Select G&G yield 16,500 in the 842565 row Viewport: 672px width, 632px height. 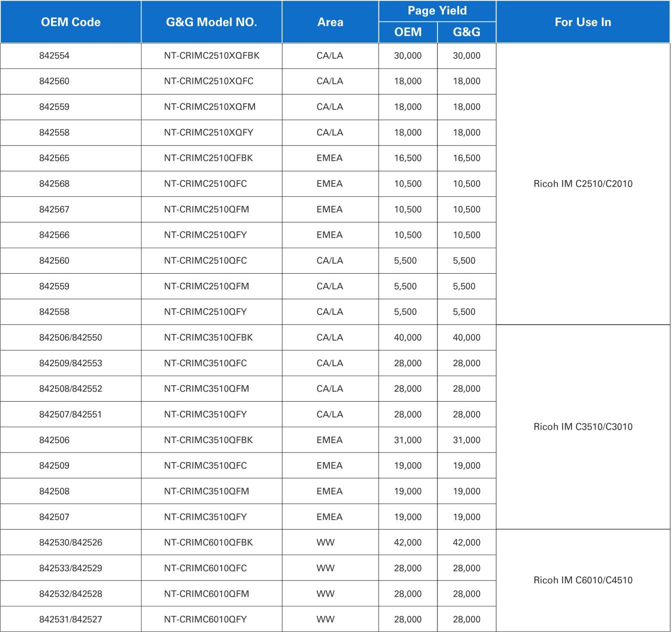(466, 158)
